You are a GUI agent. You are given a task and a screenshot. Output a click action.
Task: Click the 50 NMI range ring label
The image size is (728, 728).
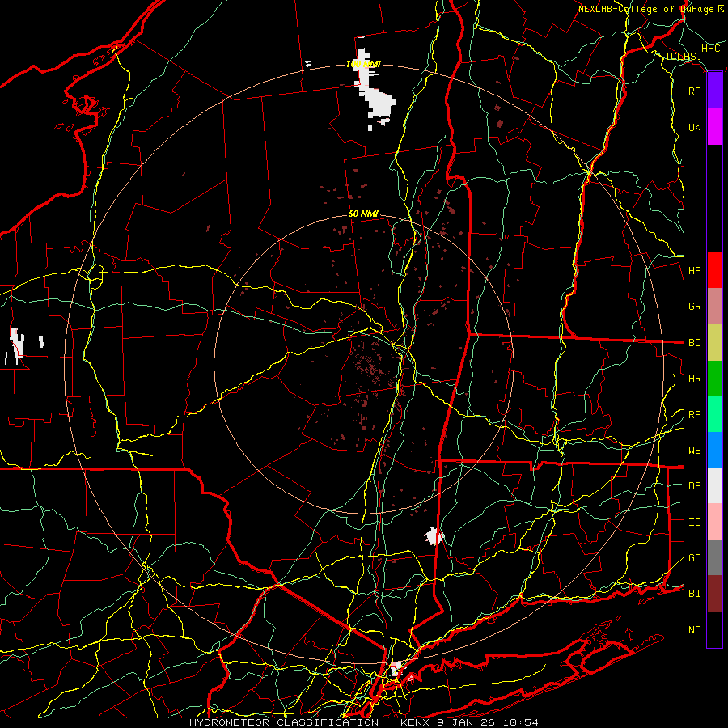(363, 214)
